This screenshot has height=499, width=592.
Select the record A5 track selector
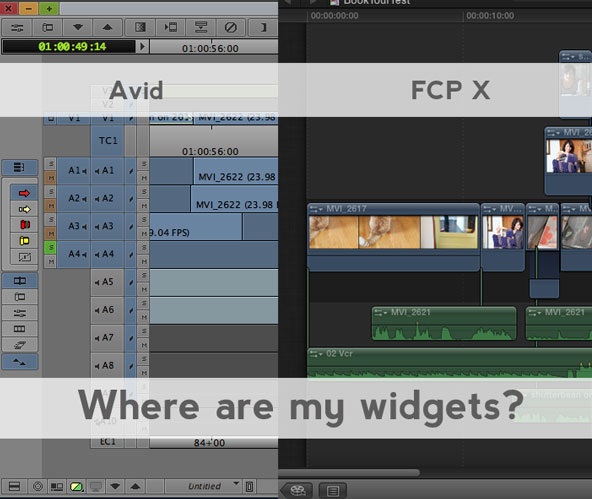point(108,282)
